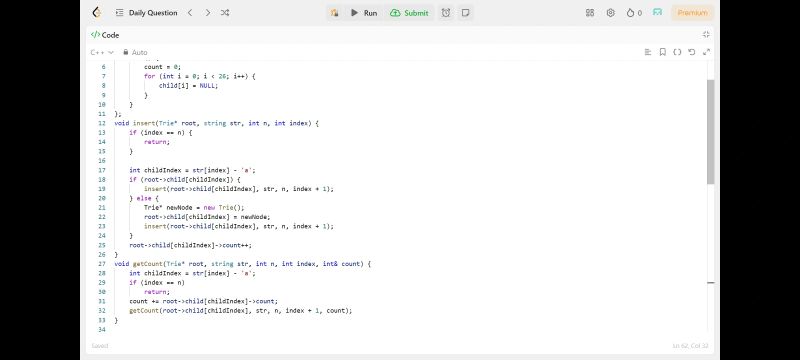Screen dimensions: 800x360
Task: Click the LeetCode logo icon
Action: pos(96,13)
